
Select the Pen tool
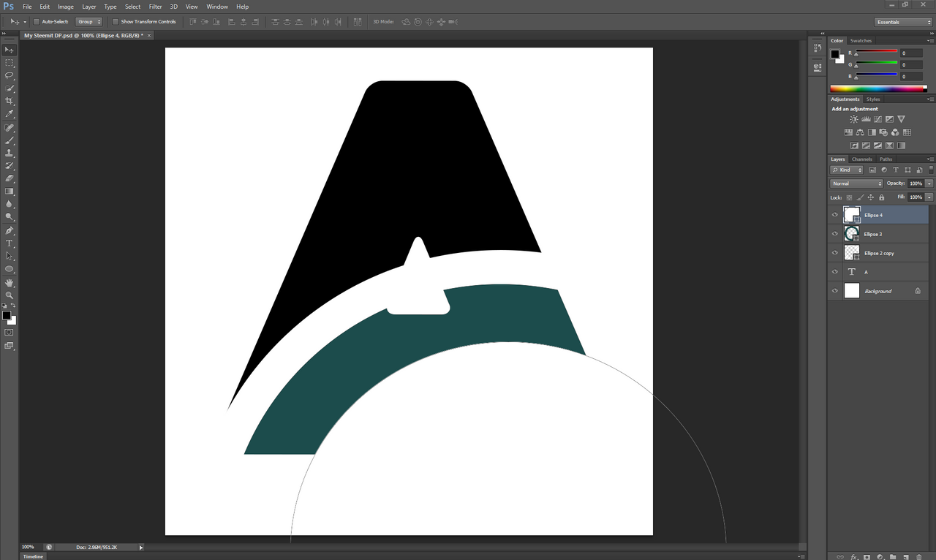[10, 230]
